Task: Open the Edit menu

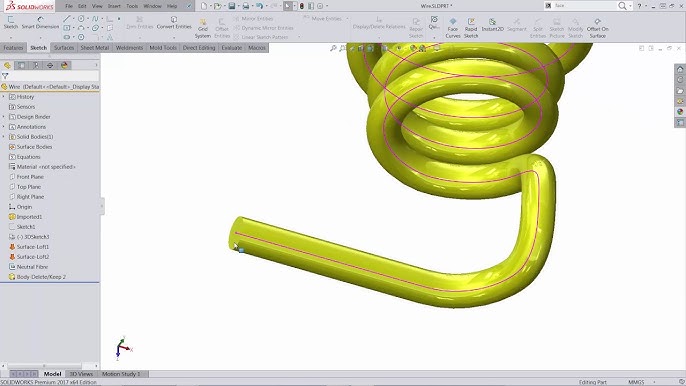Action: coord(82,6)
